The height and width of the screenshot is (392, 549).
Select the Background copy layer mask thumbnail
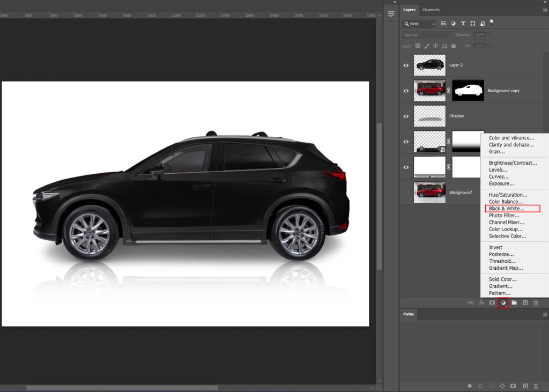[x=468, y=91]
